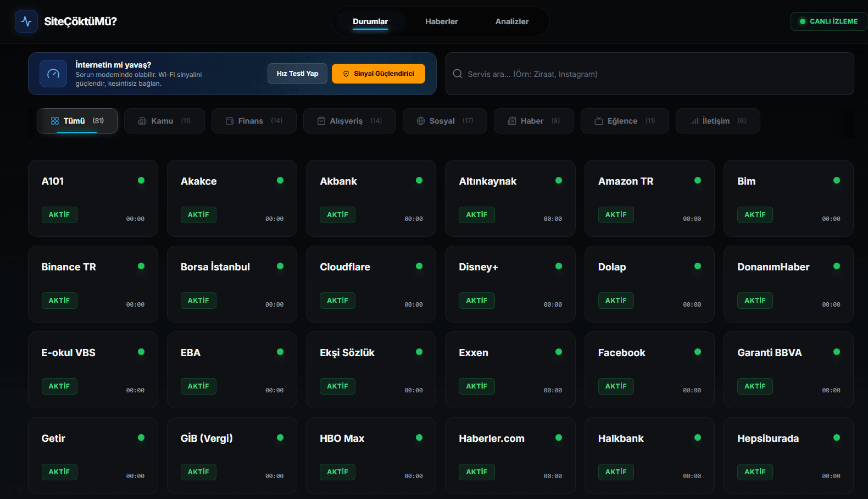Filter by the Alışveriş category
Screen dimensions: 868x499
point(349,121)
